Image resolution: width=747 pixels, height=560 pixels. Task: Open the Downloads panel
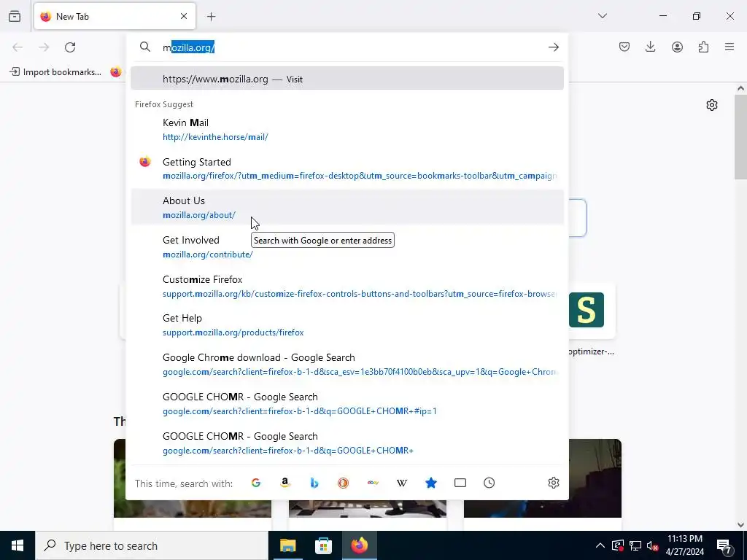650,47
